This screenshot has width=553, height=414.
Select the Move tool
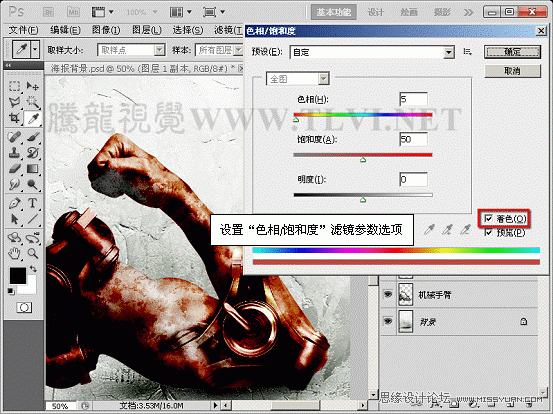[x=33, y=86]
